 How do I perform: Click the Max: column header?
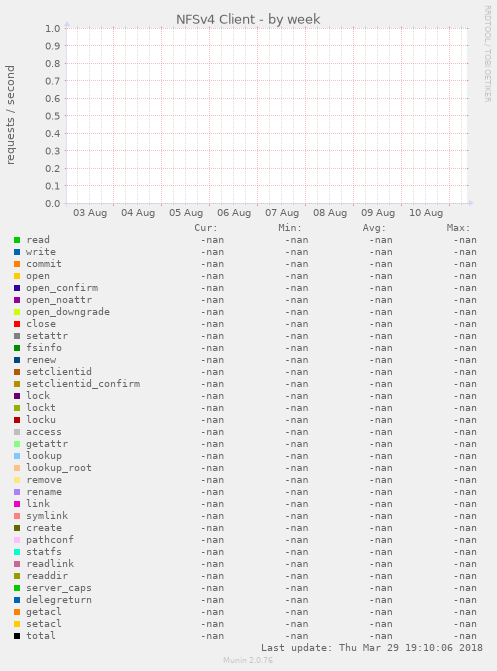point(458,228)
